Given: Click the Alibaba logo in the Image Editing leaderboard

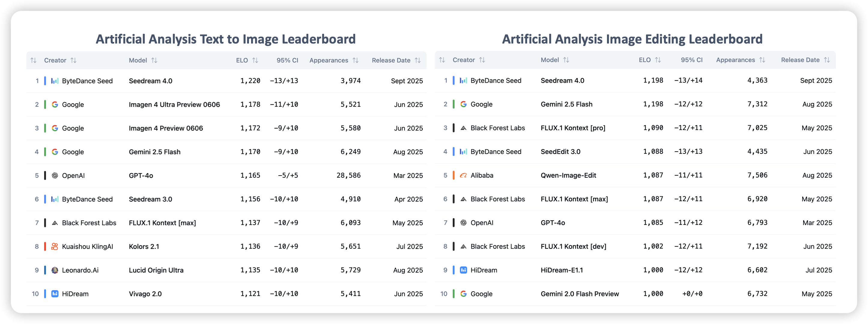Looking at the screenshot, I should [x=463, y=175].
